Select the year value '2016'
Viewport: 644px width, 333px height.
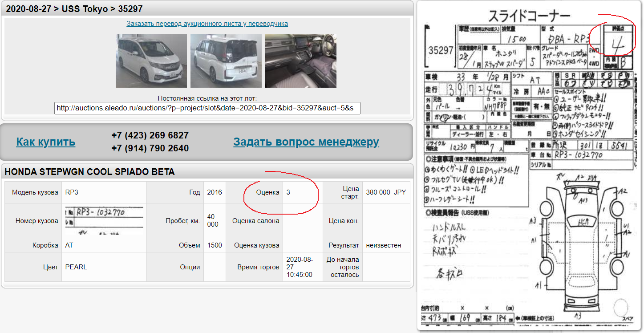click(215, 192)
